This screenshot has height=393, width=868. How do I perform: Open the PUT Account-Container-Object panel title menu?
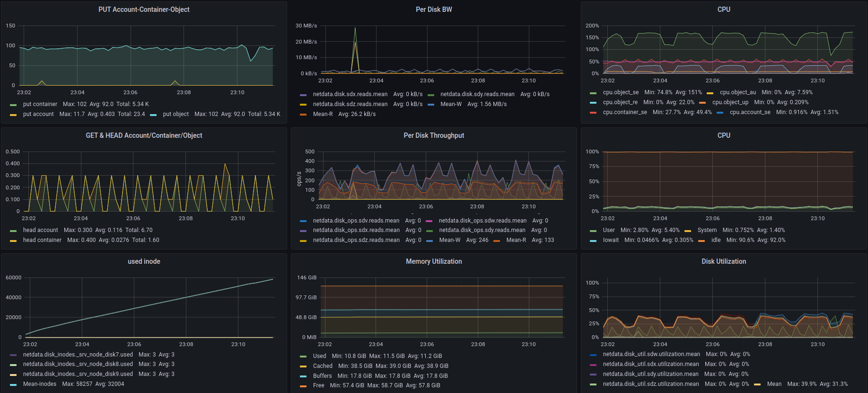click(x=144, y=9)
